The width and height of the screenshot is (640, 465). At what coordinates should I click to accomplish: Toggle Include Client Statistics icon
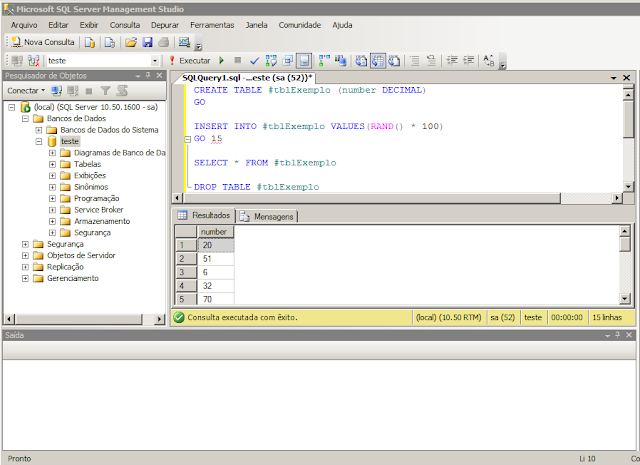coord(340,61)
